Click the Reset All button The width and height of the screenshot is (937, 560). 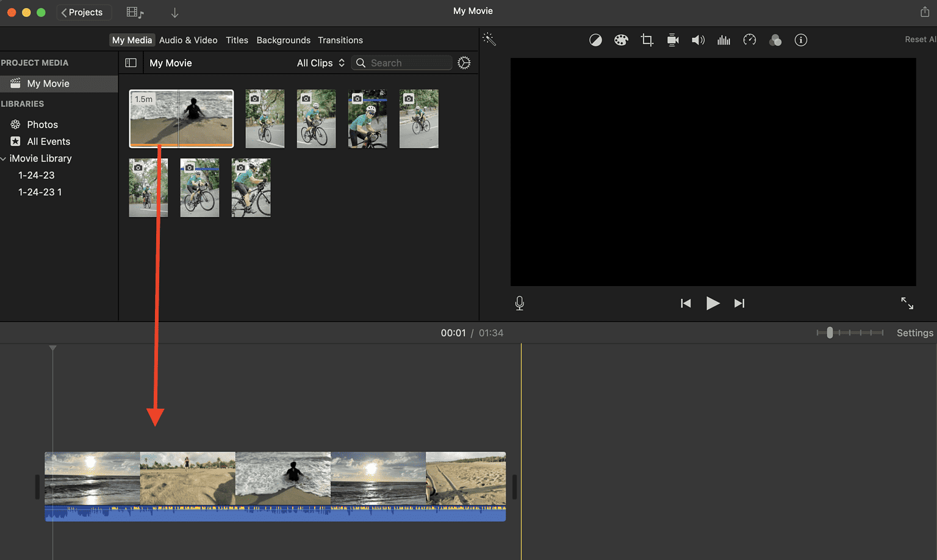pos(919,38)
